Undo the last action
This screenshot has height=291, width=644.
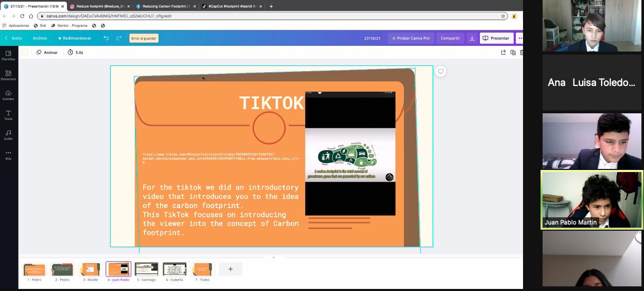tap(106, 38)
